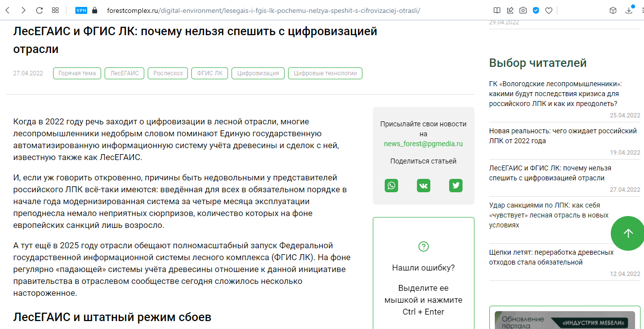Open the browser downloads icon
The height and width of the screenshot is (329, 644).
coord(629,10)
